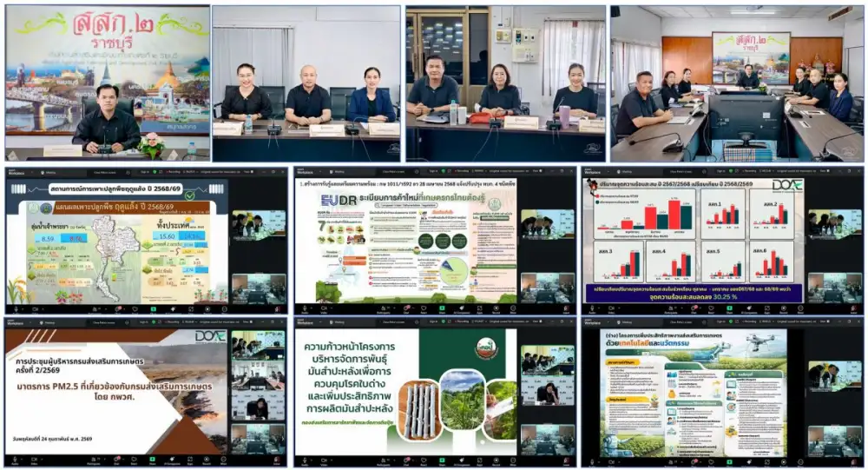The image size is (868, 470).
Task: Mute audio in the EUDR slide Zoom window
Action: point(305,308)
